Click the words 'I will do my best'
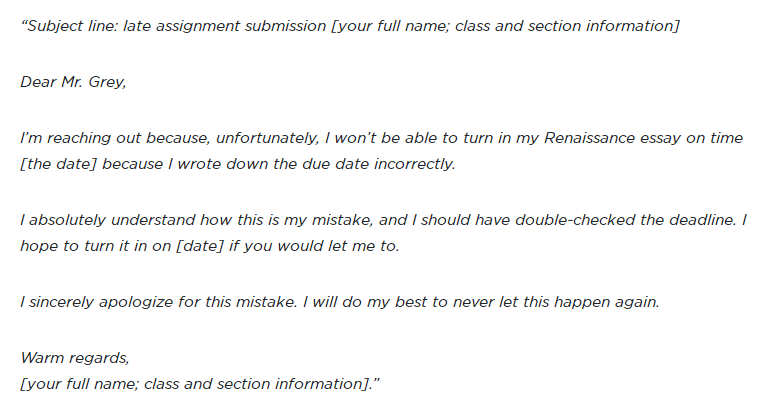The width and height of the screenshot is (763, 419). pos(365,302)
